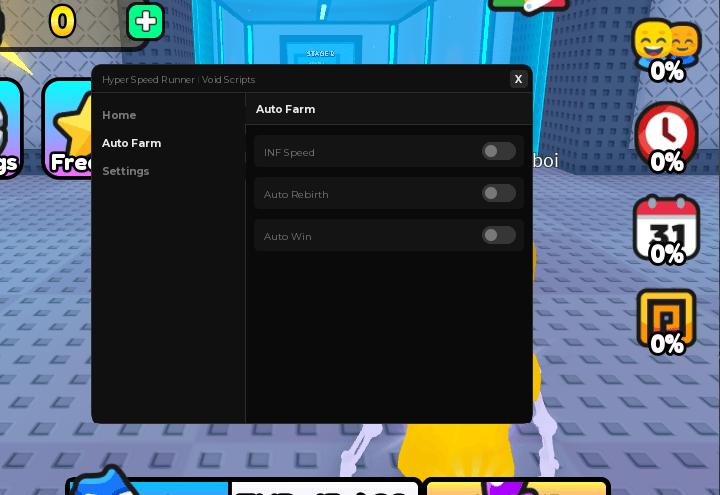Click the yellow coin counter icon
The height and width of the screenshot is (495, 720).
62,21
